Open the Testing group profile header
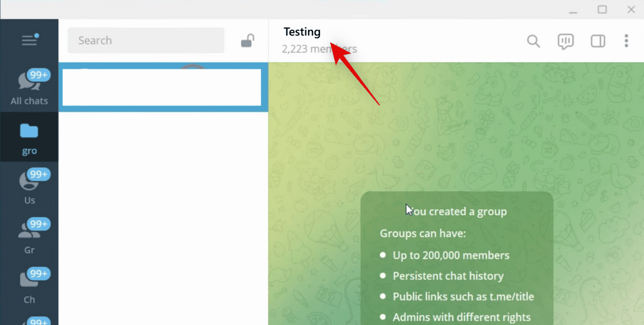Screen dimensions: 644x325 tap(302, 32)
